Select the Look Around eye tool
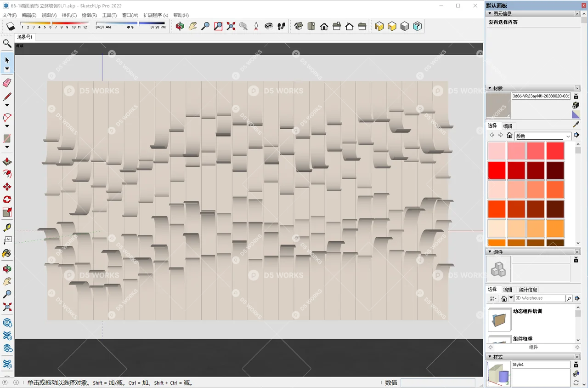This screenshot has height=388, width=588. click(x=269, y=26)
